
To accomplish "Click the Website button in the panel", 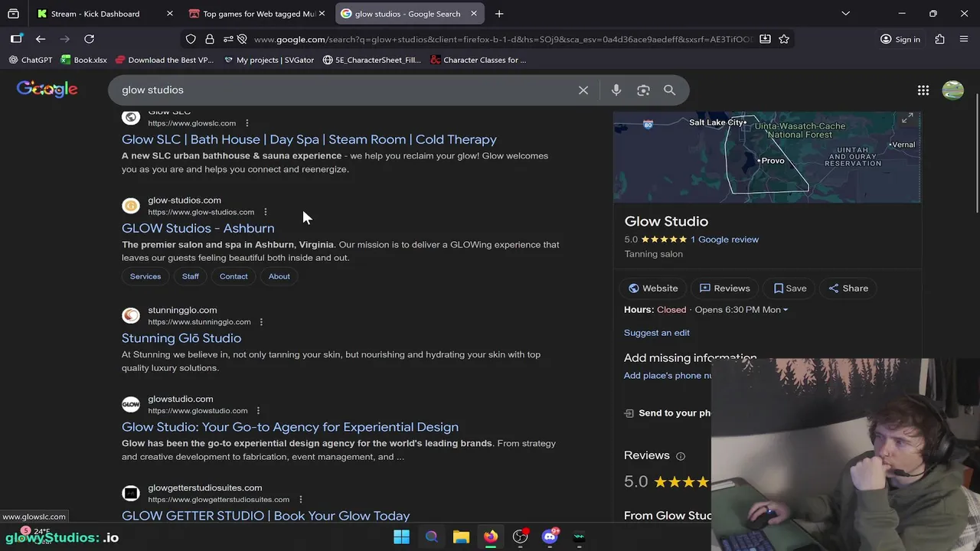I will [653, 289].
